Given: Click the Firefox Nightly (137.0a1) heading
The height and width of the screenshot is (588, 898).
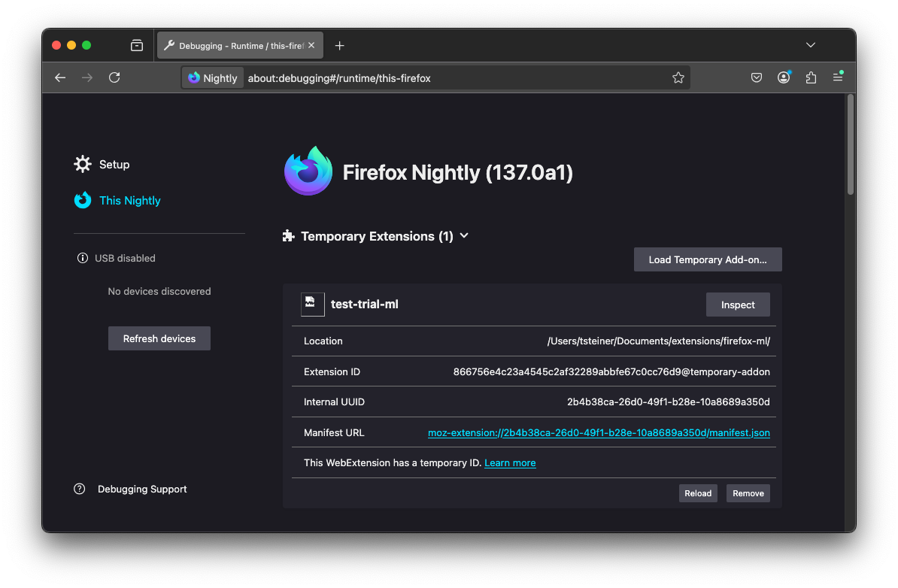Looking at the screenshot, I should 457,172.
